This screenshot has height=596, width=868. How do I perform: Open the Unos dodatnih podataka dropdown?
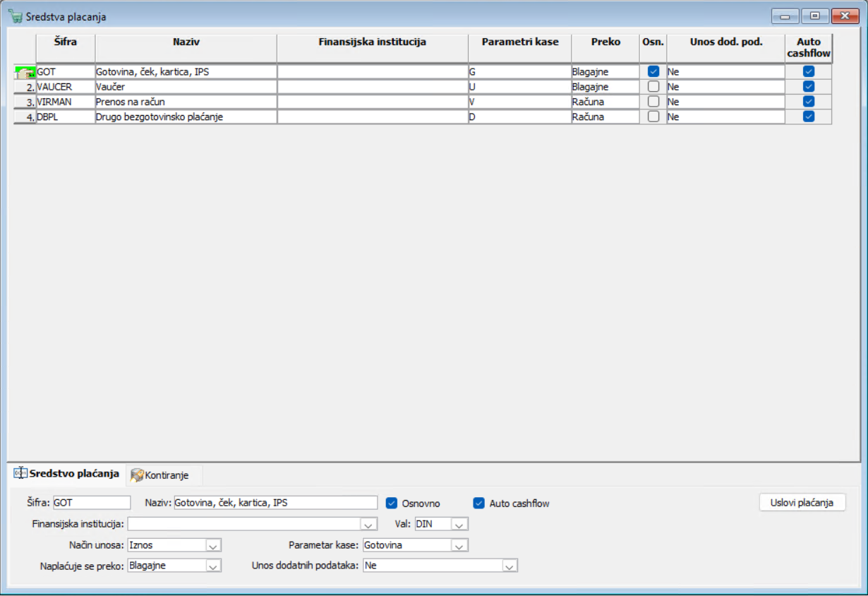(x=510, y=566)
